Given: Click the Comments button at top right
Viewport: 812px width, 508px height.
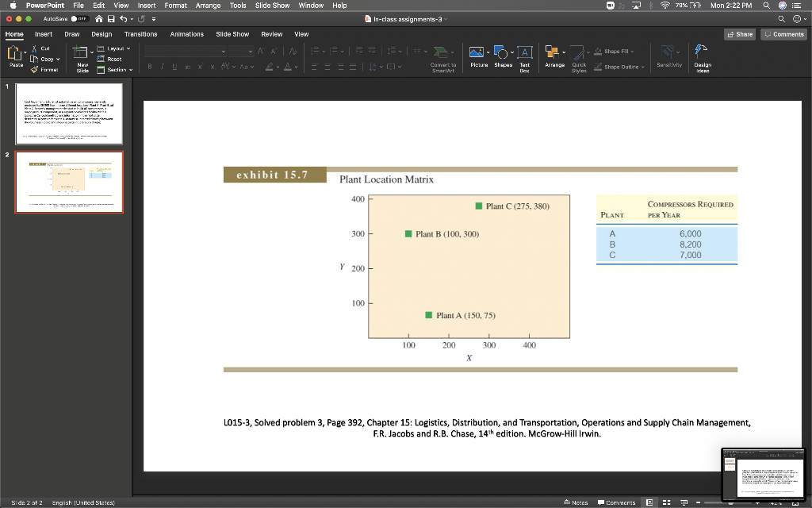Looking at the screenshot, I should [x=783, y=34].
